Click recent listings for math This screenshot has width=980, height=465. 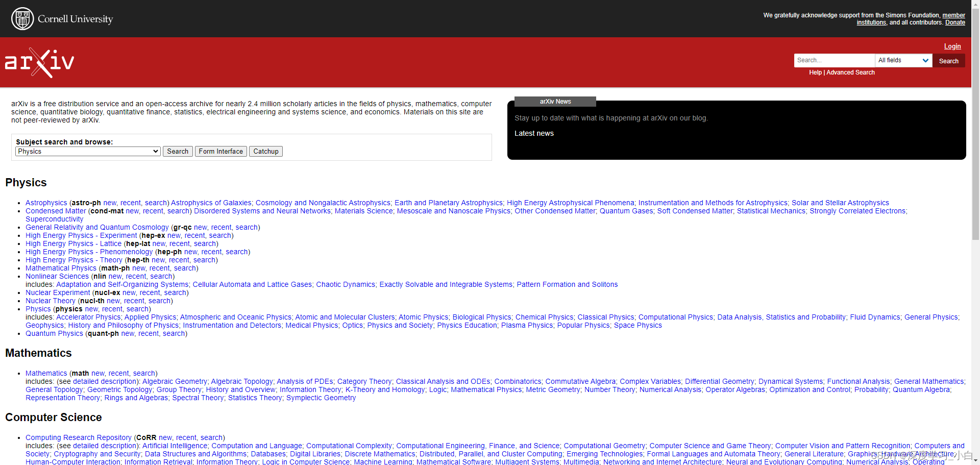point(119,373)
